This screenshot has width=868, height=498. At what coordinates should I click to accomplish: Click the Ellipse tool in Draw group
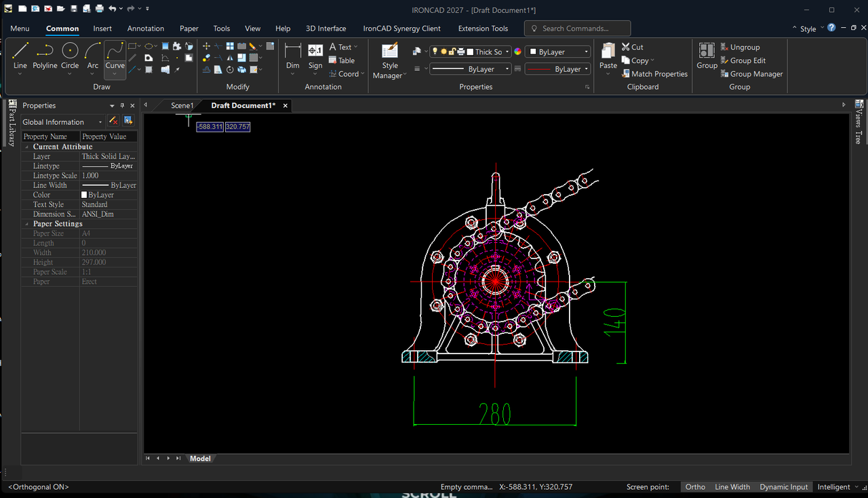149,46
